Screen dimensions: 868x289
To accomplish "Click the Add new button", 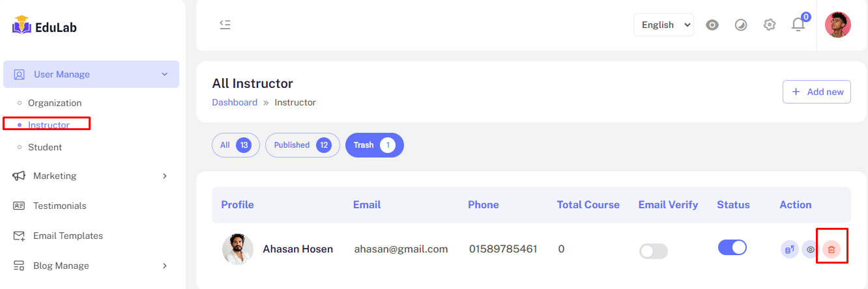I will point(817,92).
